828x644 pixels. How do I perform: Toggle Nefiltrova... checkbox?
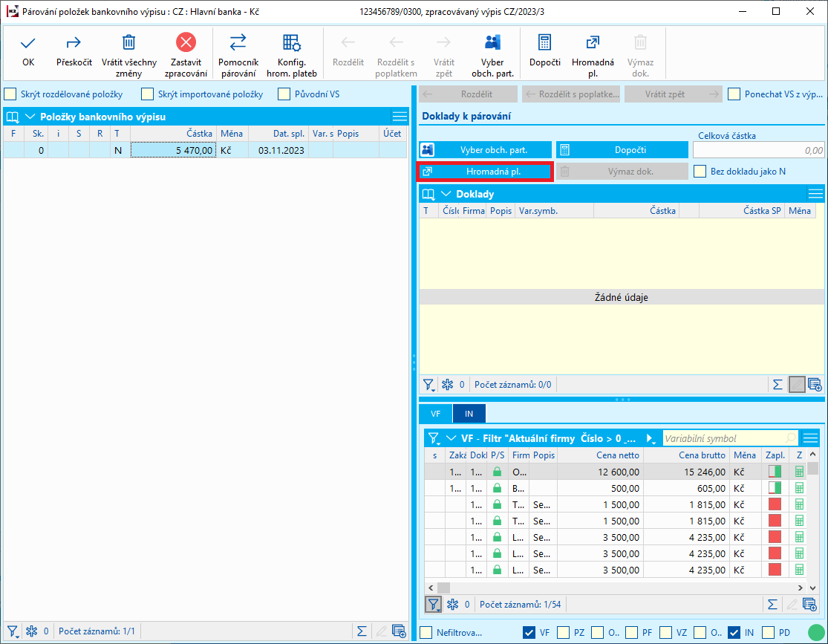pos(426,632)
